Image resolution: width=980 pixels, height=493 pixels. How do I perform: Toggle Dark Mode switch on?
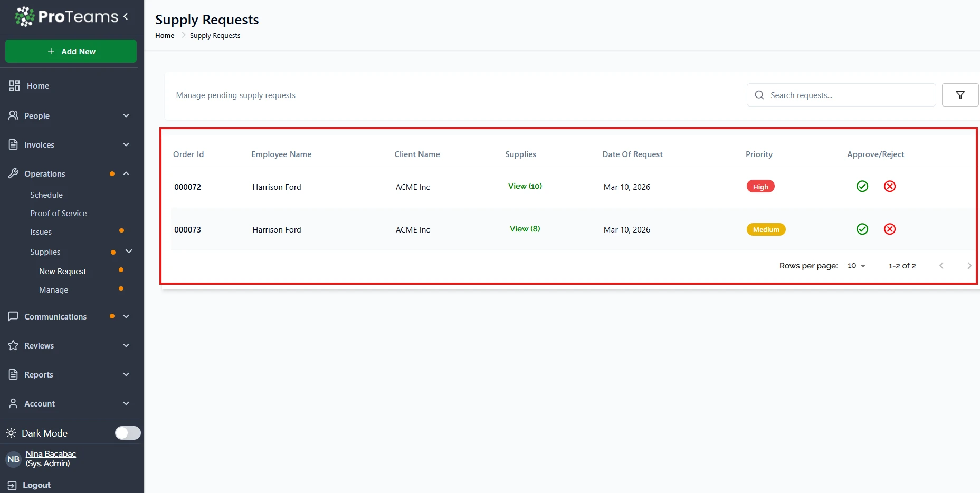128,433
